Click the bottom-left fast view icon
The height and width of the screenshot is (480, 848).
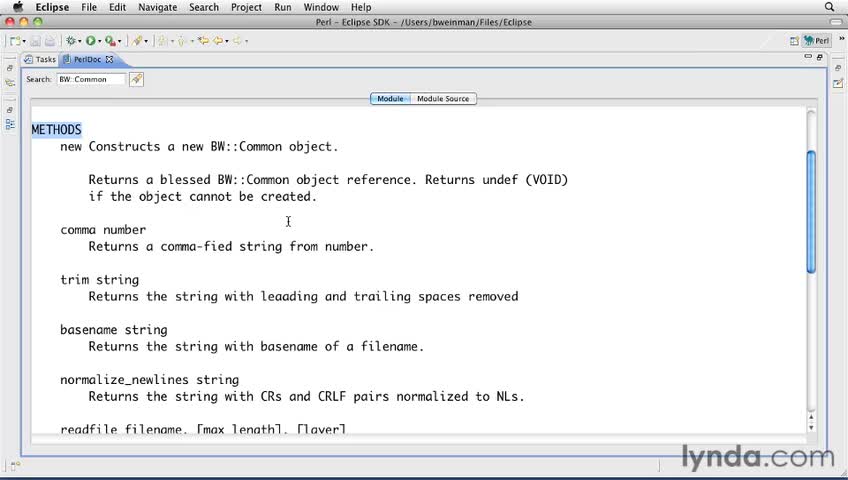[15, 465]
